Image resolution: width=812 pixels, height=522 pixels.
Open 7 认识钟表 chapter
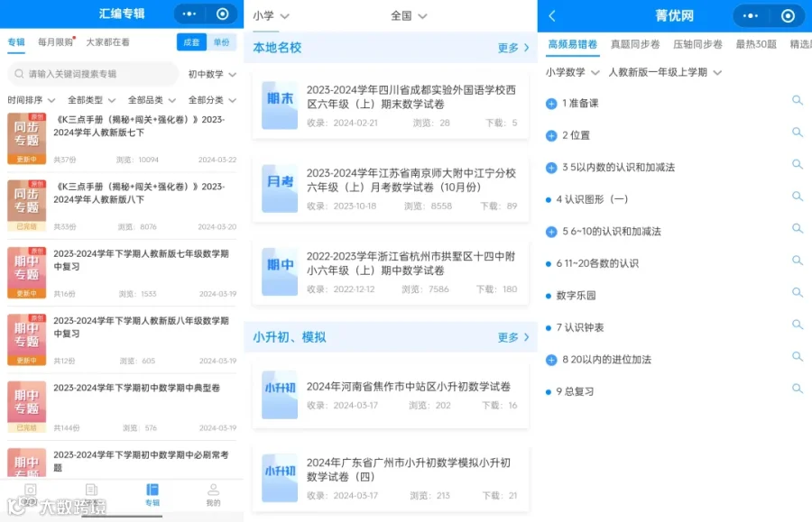pyautogui.click(x=580, y=328)
